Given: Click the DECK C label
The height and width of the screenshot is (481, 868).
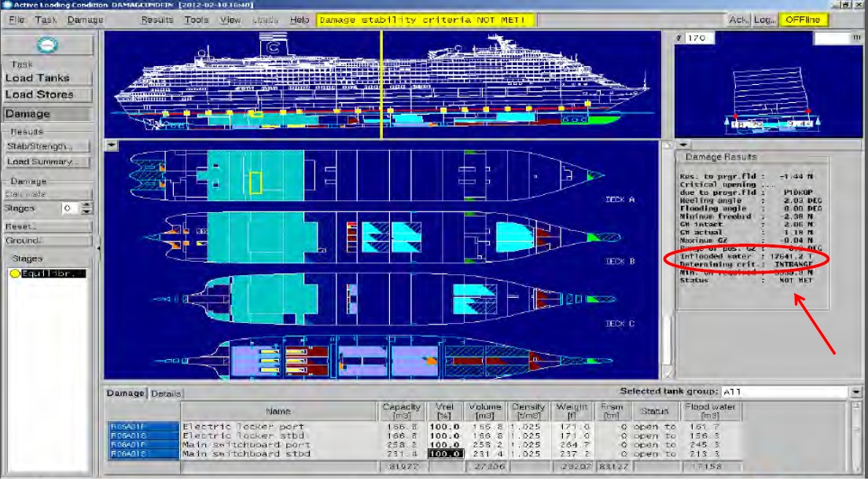Looking at the screenshot, I should (x=620, y=324).
